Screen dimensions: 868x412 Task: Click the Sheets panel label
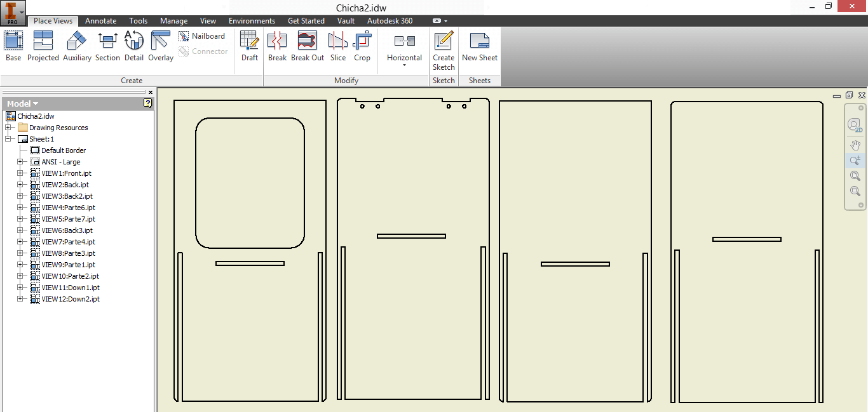pos(480,81)
